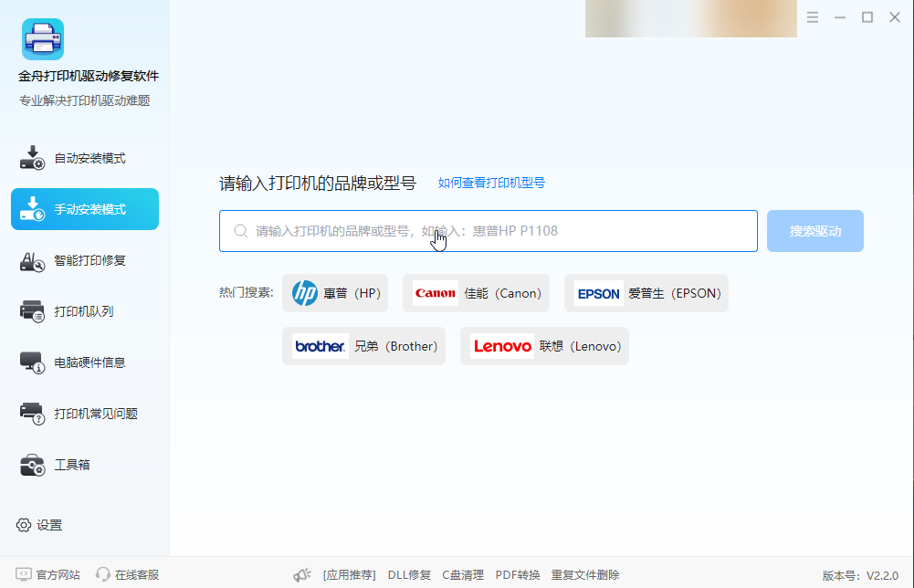Viewport: 914px width, 588px height.
Task: Open C盘清理 recommended app
Action: (463, 575)
